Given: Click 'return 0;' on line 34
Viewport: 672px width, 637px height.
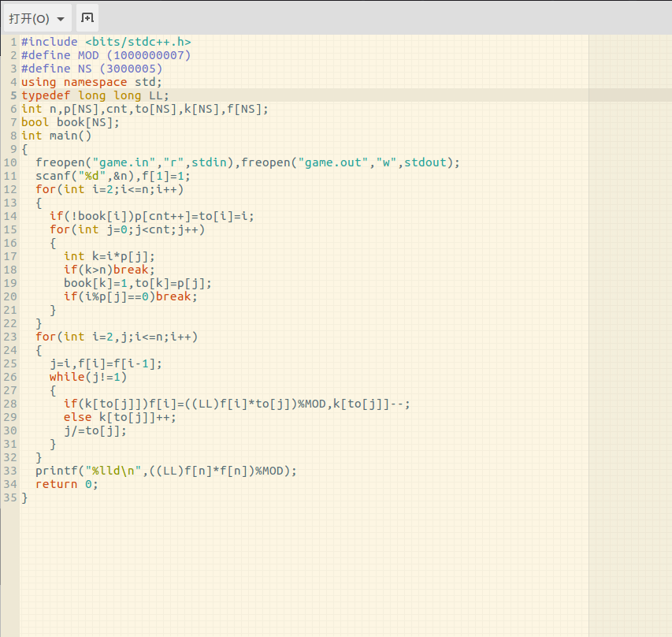Looking at the screenshot, I should pyautogui.click(x=67, y=484).
